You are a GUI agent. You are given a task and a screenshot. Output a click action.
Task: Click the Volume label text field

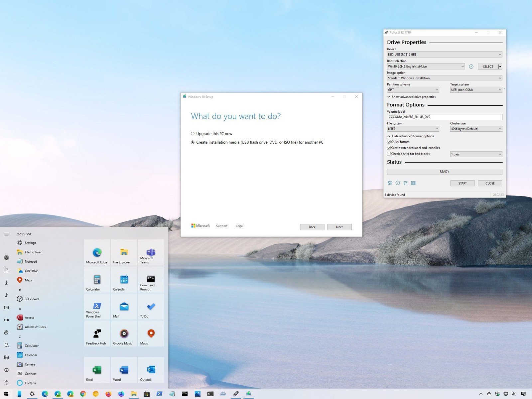click(444, 117)
